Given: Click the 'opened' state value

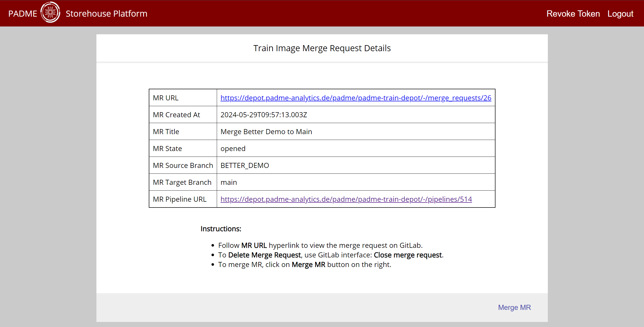Looking at the screenshot, I should 233,148.
